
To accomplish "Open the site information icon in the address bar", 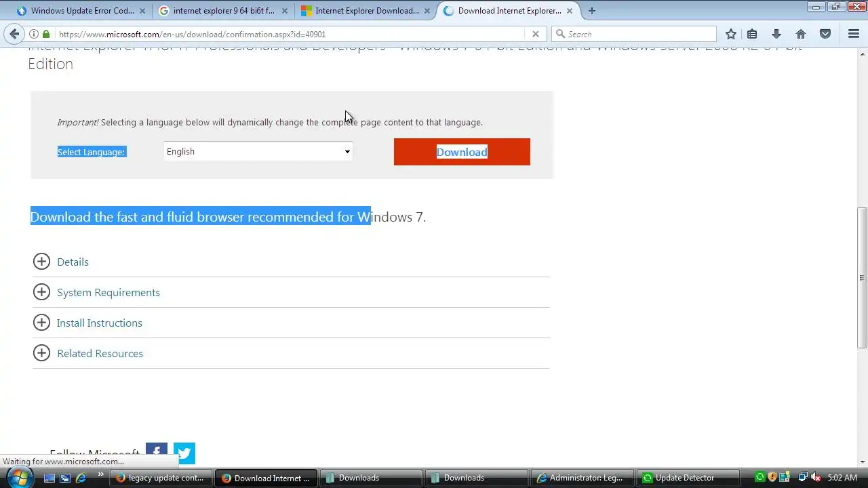I will coord(34,34).
